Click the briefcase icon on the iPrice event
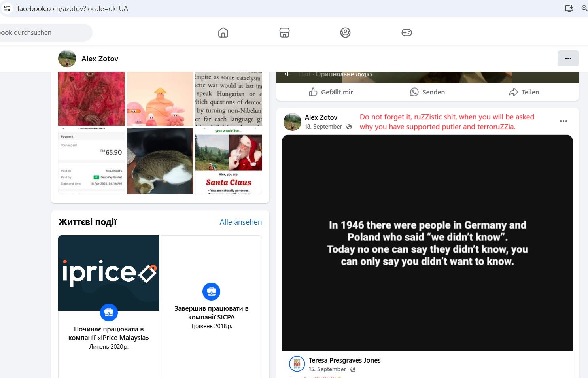 (x=109, y=313)
